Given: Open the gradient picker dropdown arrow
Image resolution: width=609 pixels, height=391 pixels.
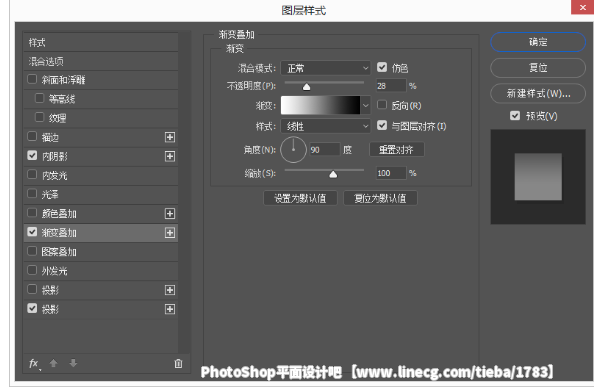Looking at the screenshot, I should pyautogui.click(x=365, y=105).
